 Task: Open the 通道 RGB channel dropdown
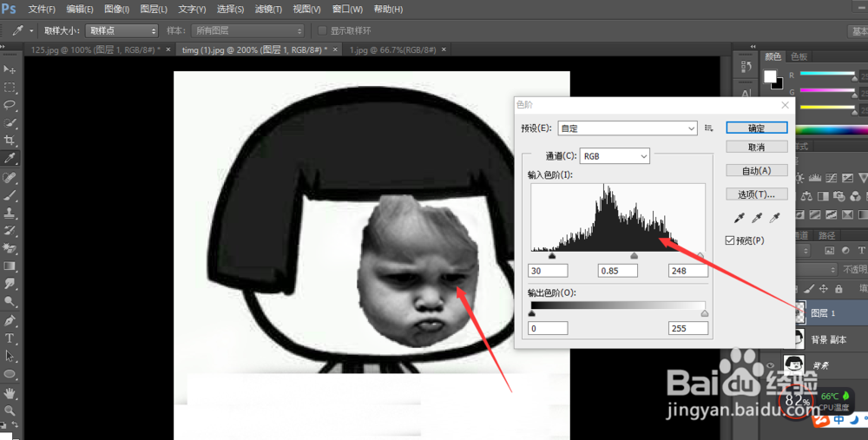pos(615,156)
